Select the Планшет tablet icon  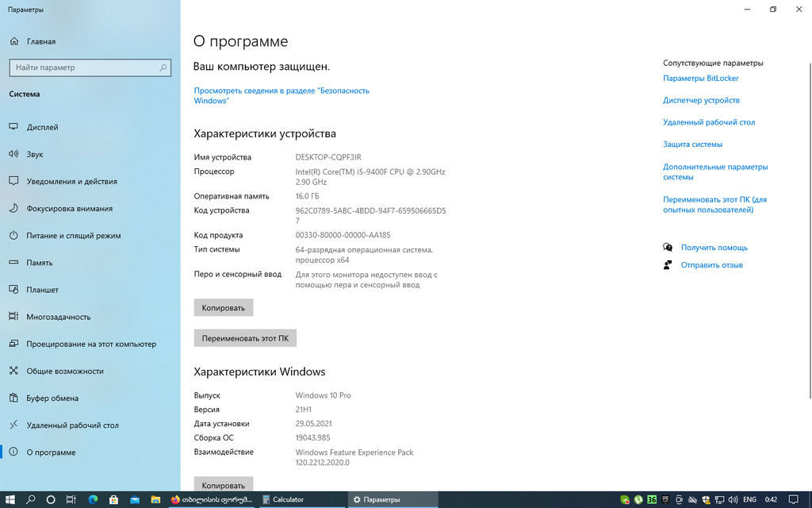point(14,290)
